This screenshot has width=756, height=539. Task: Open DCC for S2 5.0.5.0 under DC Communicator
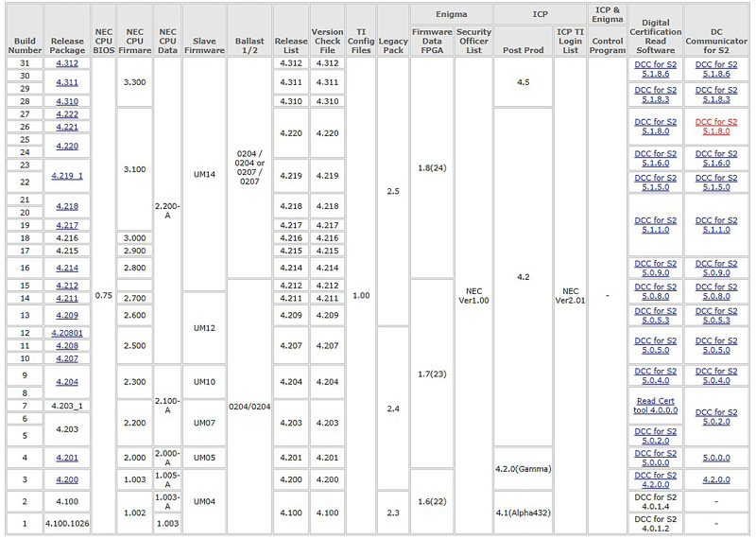(716, 345)
